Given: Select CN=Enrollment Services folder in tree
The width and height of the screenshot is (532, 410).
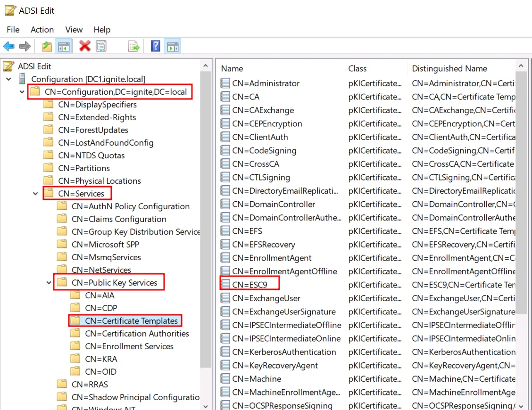Looking at the screenshot, I should [129, 346].
